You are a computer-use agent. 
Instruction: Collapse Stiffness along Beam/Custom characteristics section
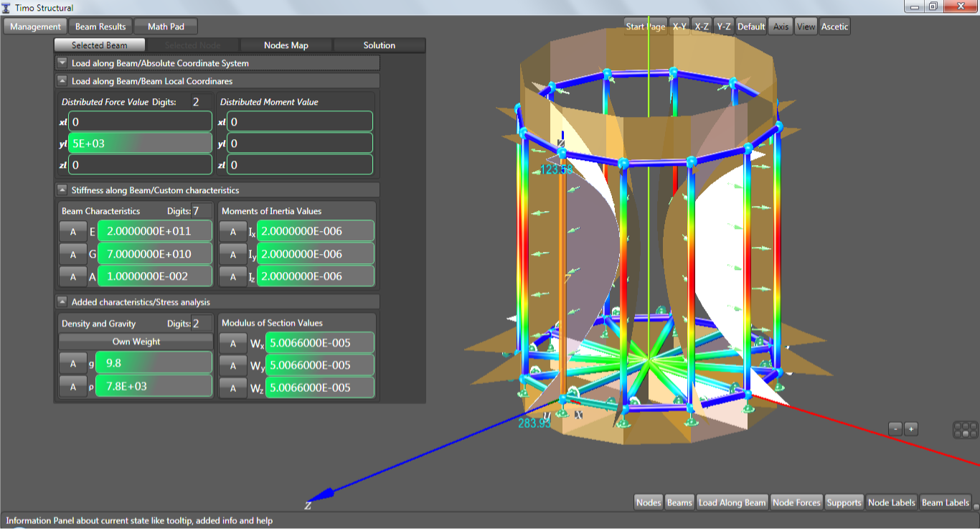tap(62, 189)
